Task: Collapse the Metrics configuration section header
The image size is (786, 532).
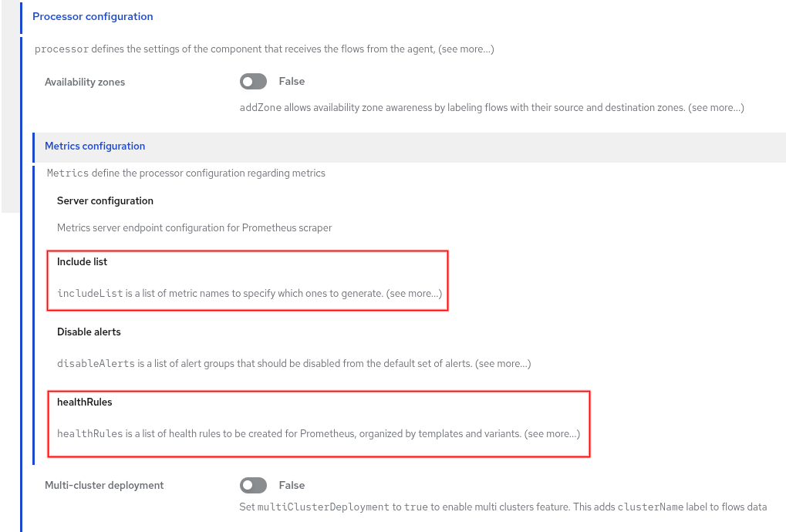Action: click(x=95, y=146)
